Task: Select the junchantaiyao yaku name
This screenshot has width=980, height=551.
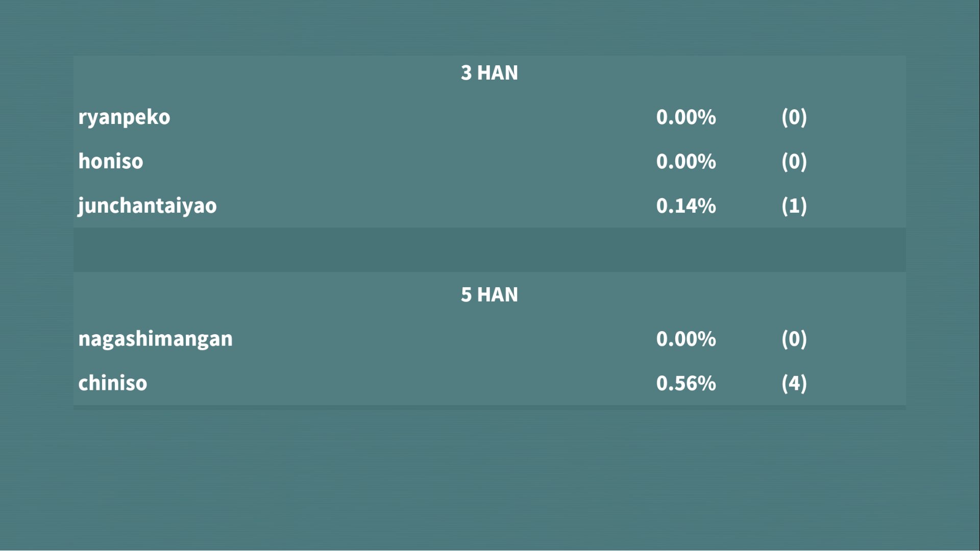Action: pyautogui.click(x=147, y=206)
